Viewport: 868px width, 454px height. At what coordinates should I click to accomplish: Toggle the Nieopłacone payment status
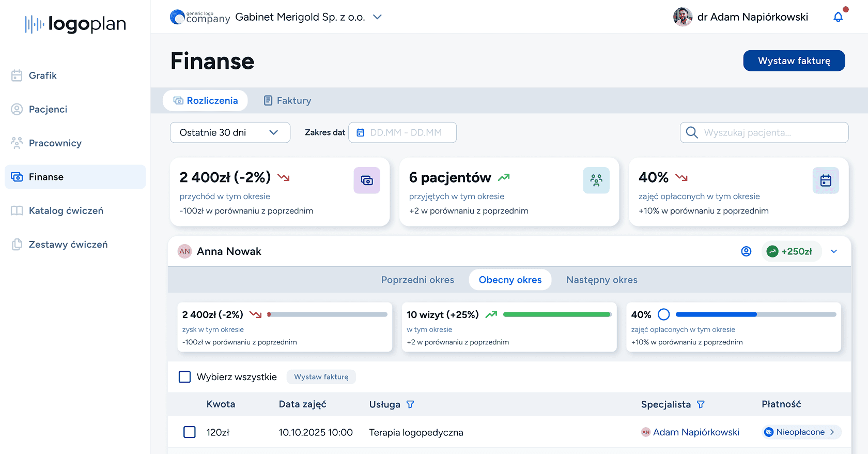[x=801, y=432]
